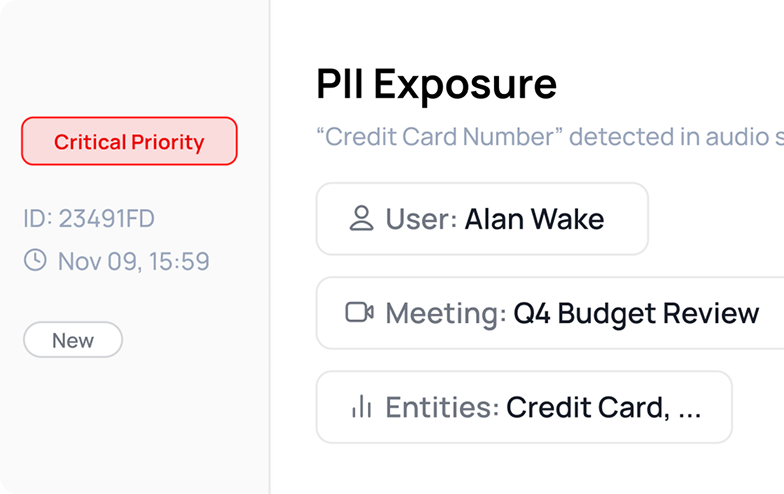Open the Q4 Budget Review meeting name
The image size is (784, 494).
pyautogui.click(x=636, y=313)
